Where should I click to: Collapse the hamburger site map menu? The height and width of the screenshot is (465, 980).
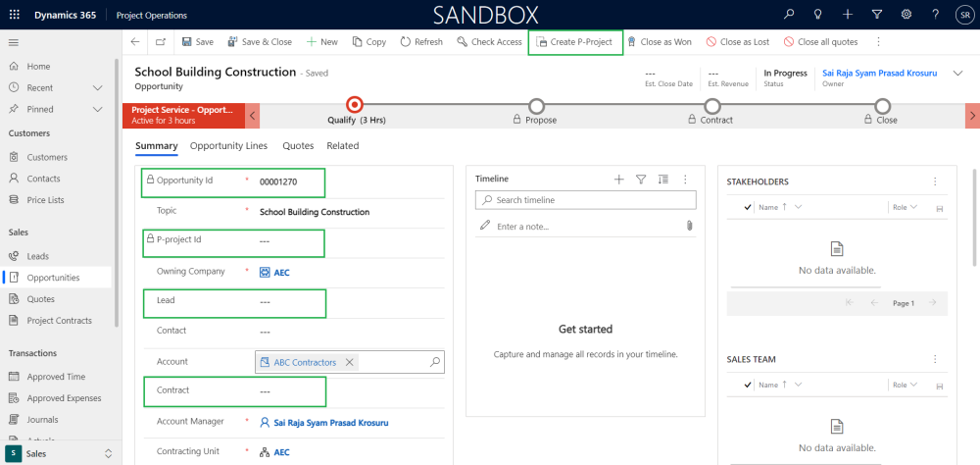tap(13, 42)
